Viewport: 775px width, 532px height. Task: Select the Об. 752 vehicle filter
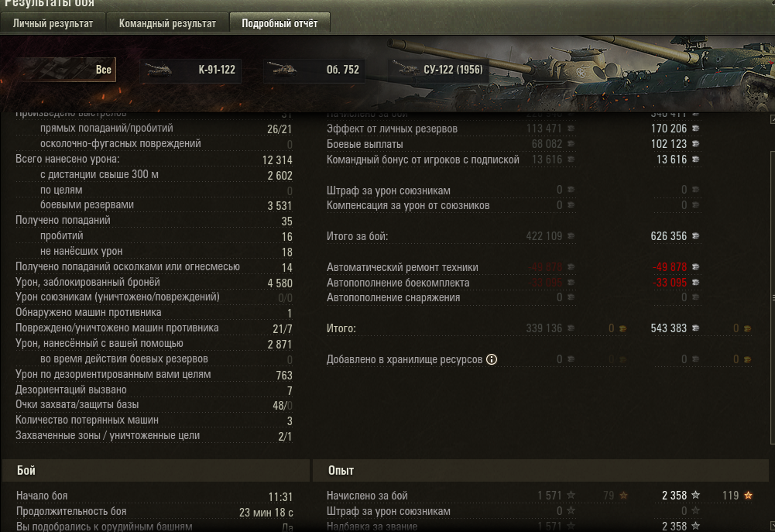click(x=314, y=70)
